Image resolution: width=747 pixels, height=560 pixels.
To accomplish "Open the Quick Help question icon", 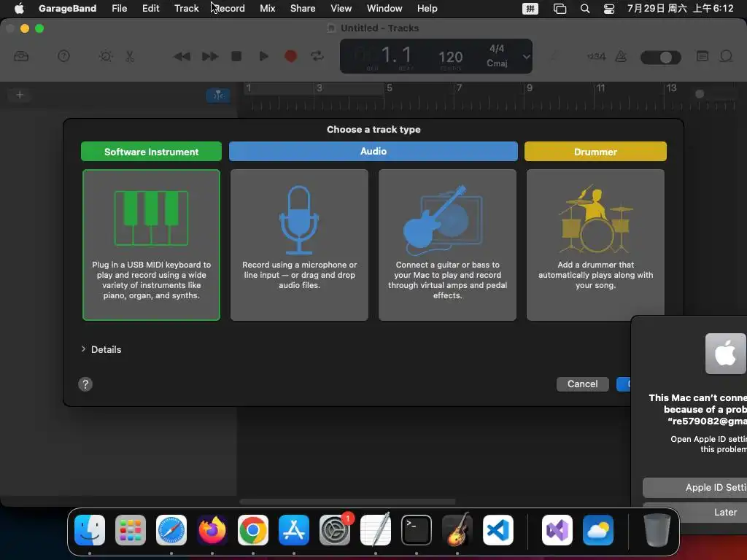I will coord(64,56).
